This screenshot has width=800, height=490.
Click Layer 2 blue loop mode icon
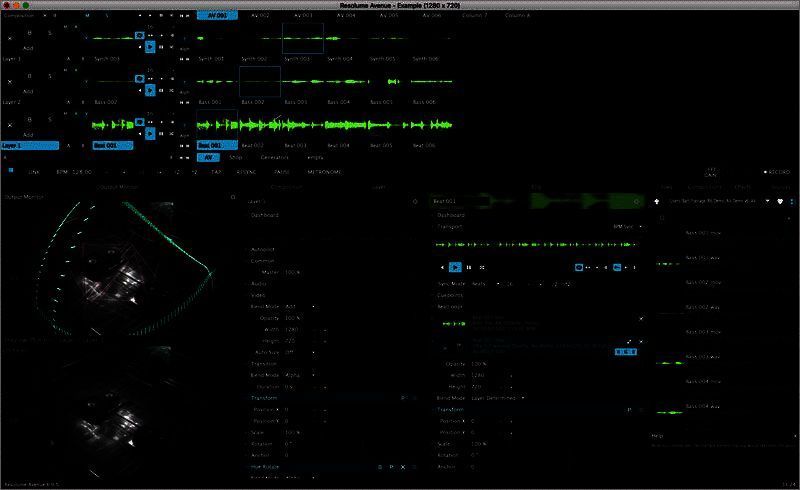[x=139, y=79]
